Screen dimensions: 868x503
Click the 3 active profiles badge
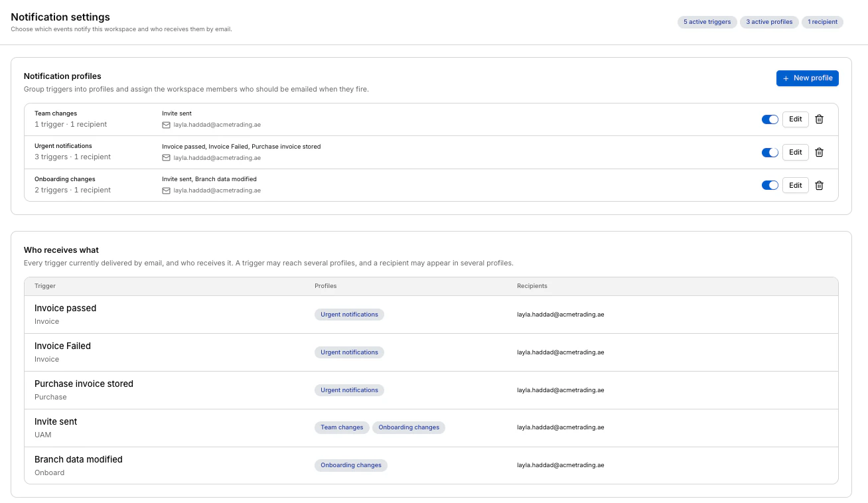[769, 22]
